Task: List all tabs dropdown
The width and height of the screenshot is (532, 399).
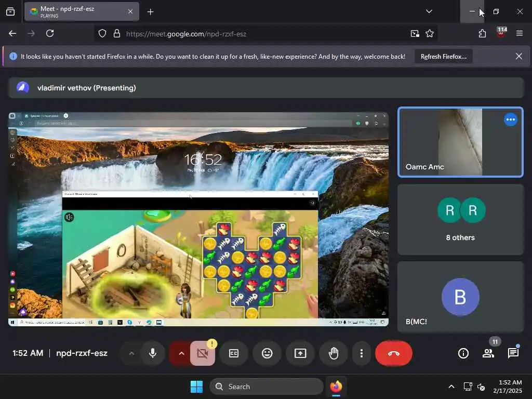Action: [x=429, y=11]
